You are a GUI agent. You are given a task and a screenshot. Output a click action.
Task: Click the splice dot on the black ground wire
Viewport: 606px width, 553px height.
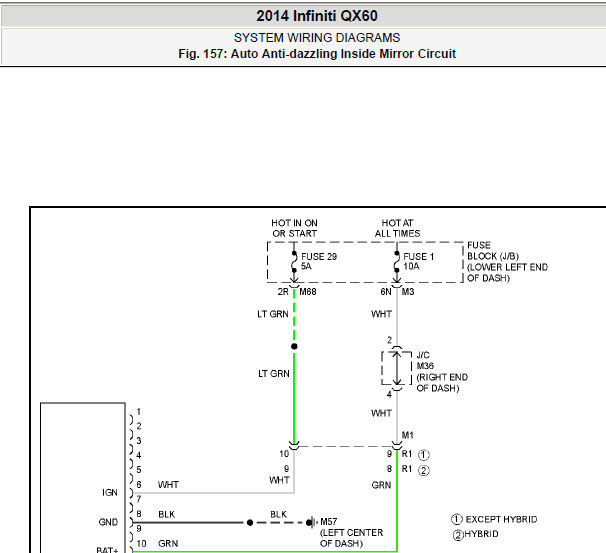[x=250, y=522]
